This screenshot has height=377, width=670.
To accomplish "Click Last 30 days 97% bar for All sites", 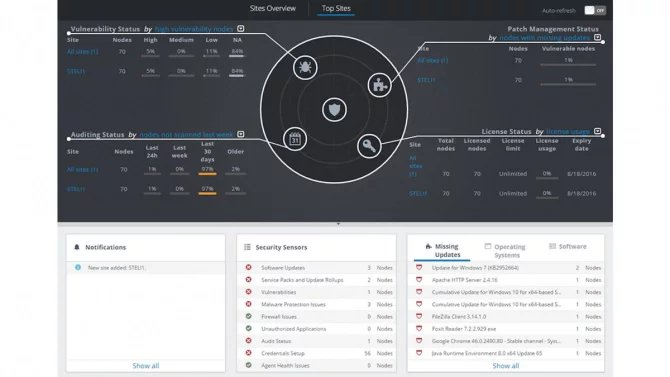I will tap(207, 171).
